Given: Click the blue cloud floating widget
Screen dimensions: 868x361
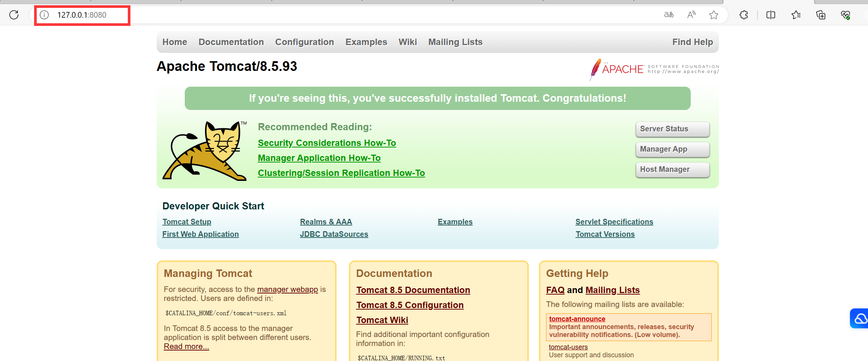Looking at the screenshot, I should click(x=859, y=318).
